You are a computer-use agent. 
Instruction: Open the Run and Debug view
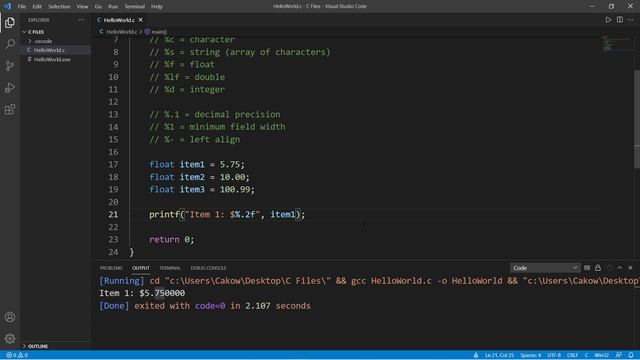10,87
